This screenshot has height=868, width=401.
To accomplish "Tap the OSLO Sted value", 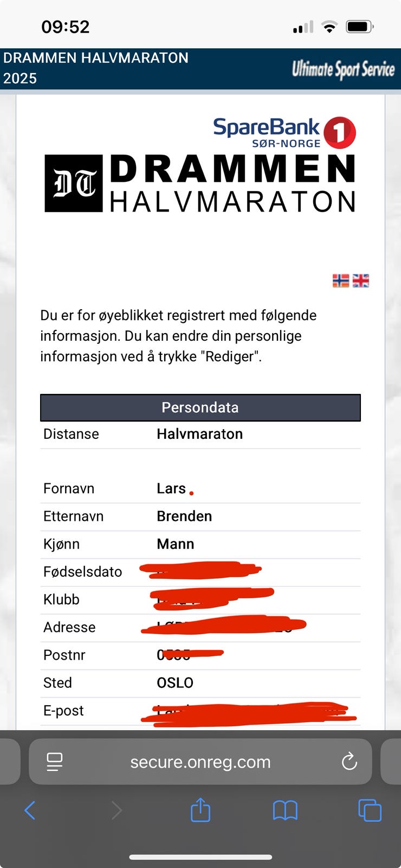I will 175,683.
